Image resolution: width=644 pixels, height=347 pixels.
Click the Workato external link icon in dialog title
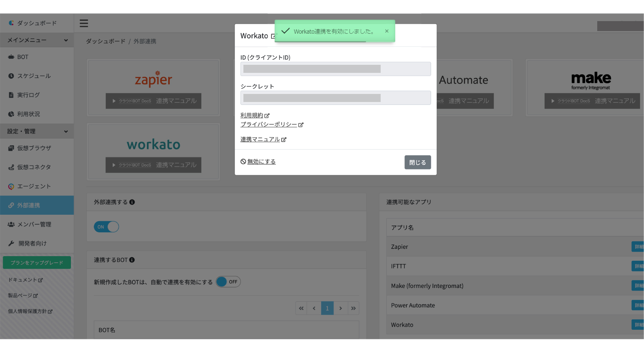click(x=273, y=36)
